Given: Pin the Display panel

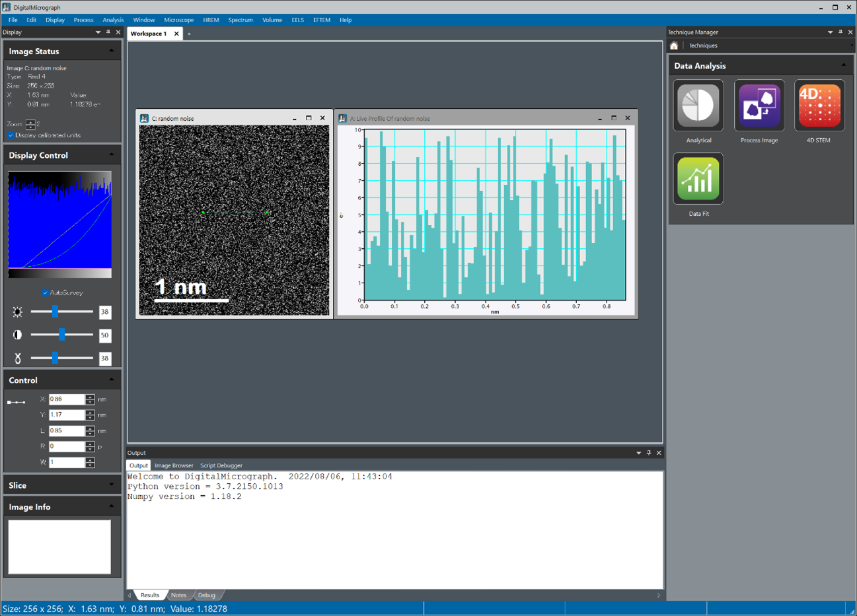Looking at the screenshot, I should coord(108,32).
